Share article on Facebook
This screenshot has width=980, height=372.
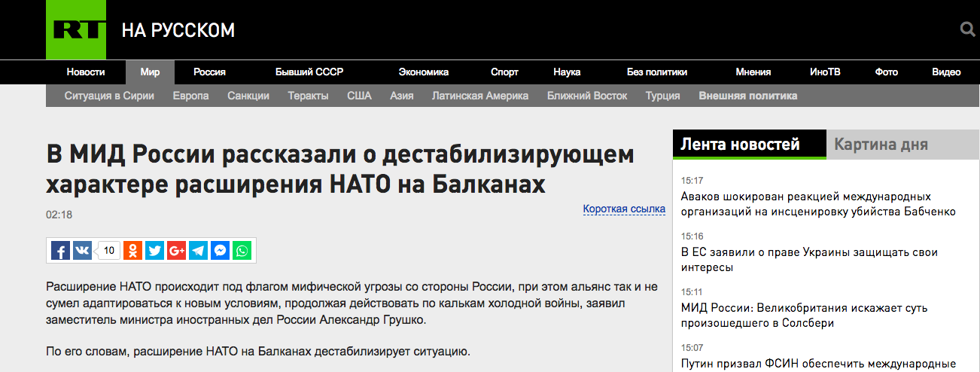click(x=60, y=251)
